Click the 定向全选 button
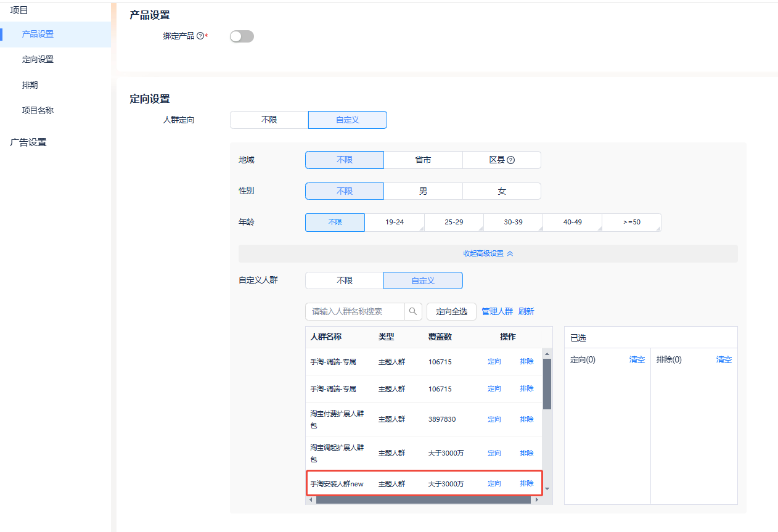Screen dimensions: 778x532 (x=451, y=311)
